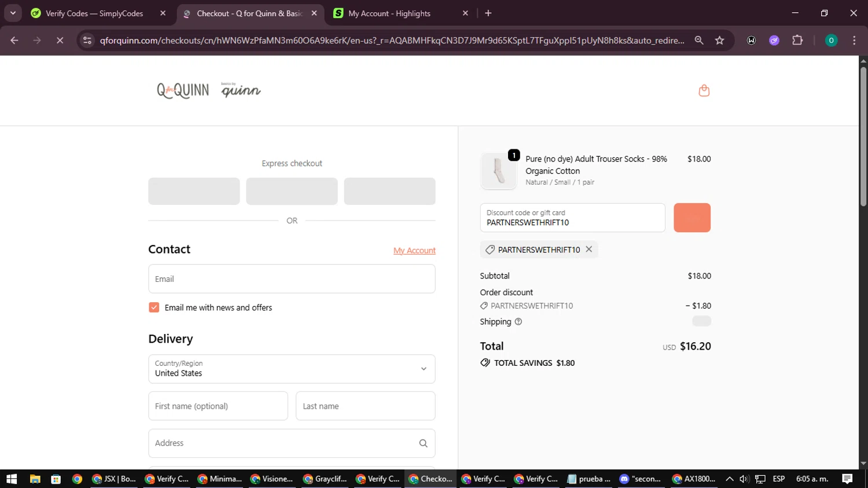Click the Q for Quinn logo

183,90
